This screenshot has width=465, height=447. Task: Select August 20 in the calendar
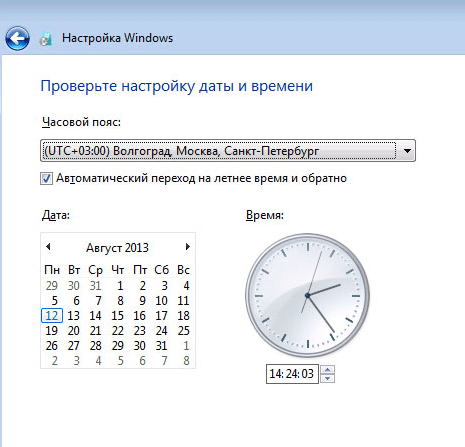(74, 331)
